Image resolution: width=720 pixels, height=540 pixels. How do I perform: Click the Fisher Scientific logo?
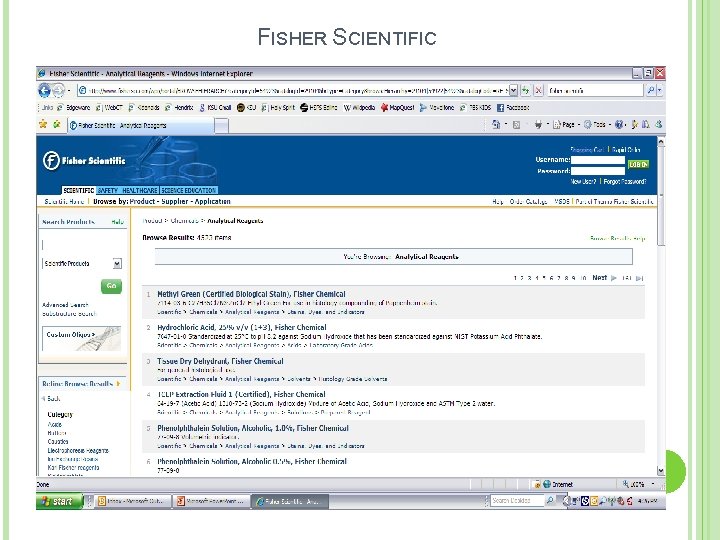(84, 161)
